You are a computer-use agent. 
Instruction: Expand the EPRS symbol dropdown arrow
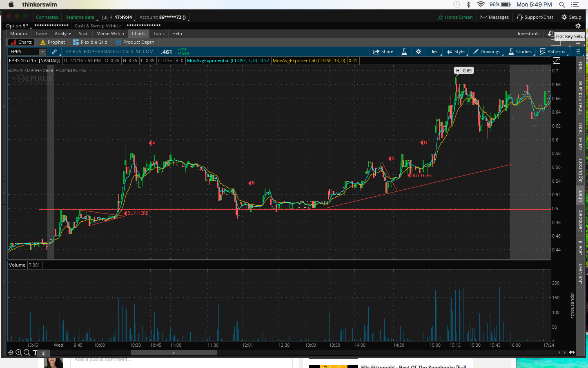tap(42, 52)
